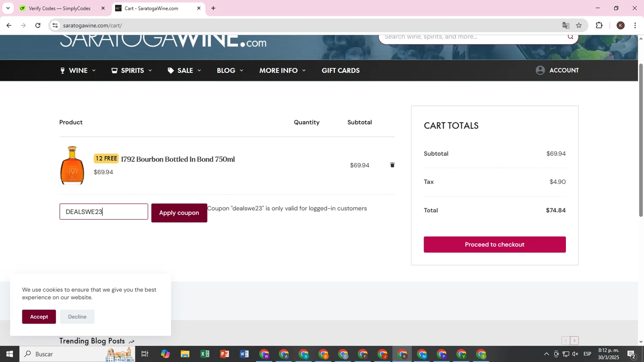Viewport: 644px width, 362px height.
Task: Open Excel from the taskbar
Action: click(x=205, y=354)
